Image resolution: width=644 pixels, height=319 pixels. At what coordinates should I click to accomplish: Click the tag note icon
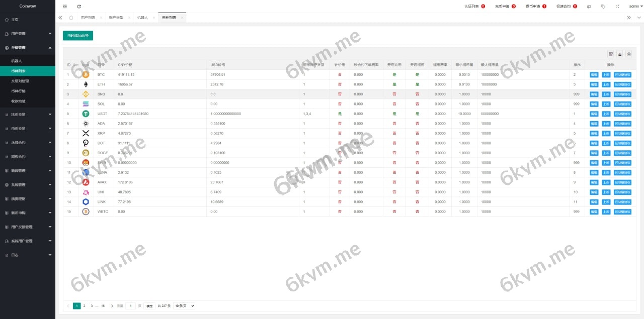[x=603, y=7]
